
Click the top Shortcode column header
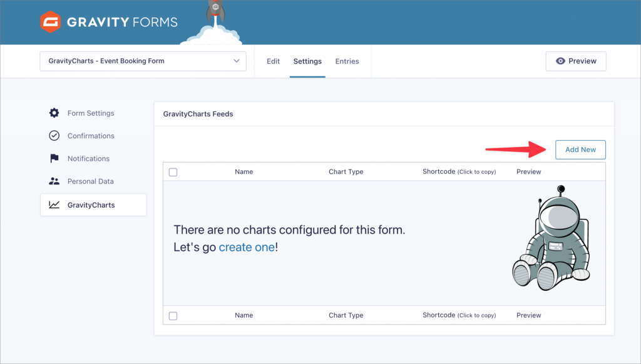click(x=459, y=171)
